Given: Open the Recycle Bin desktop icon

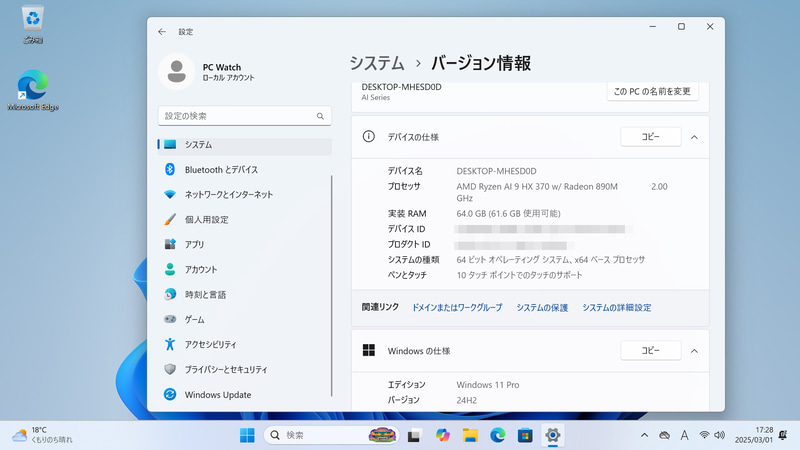Looking at the screenshot, I should pos(33,24).
